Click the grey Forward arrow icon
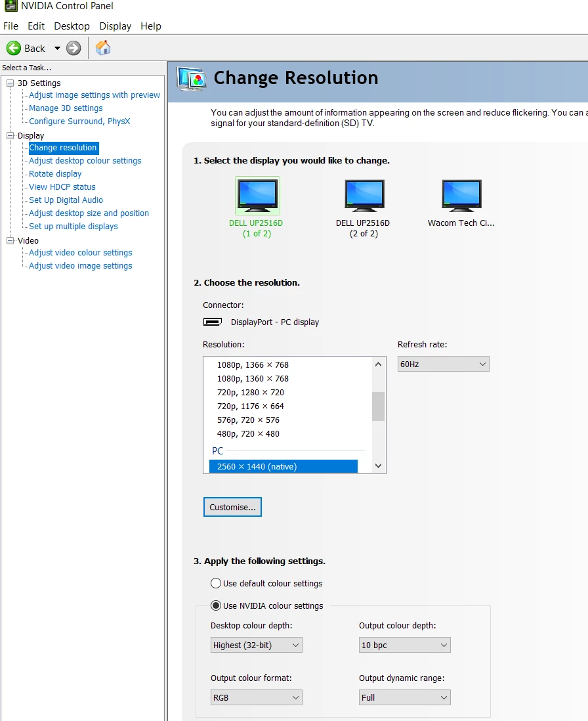This screenshot has height=721, width=588. tap(73, 48)
